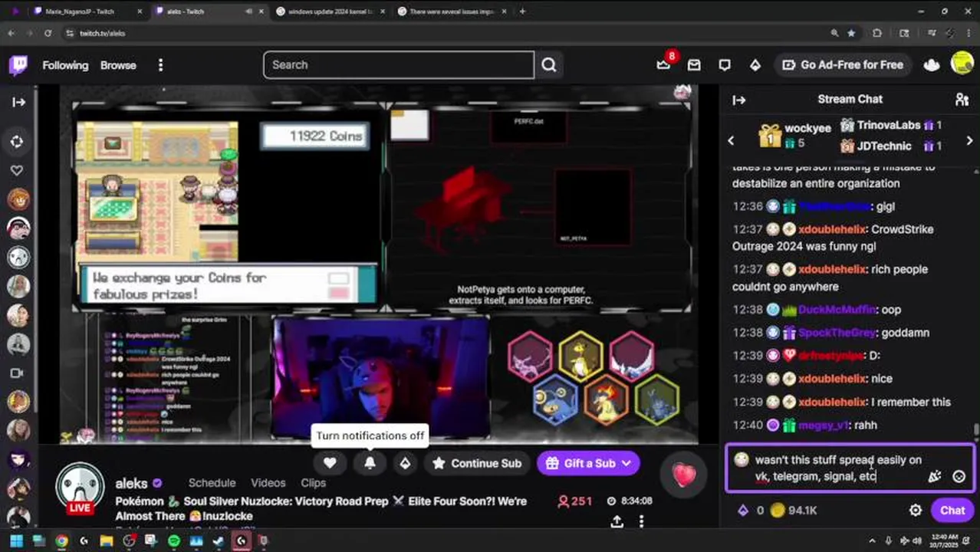The image size is (980, 552).
Task: Collapse the Stream Chat panel arrow
Action: pyautogui.click(x=739, y=100)
